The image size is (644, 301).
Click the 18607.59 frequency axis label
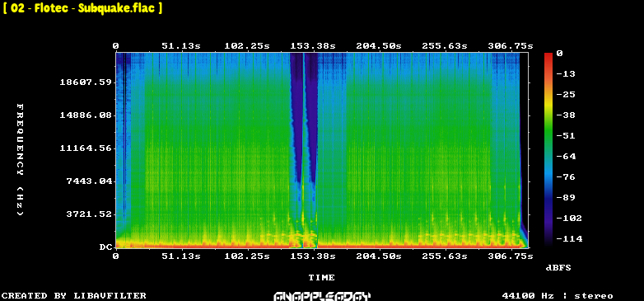tap(86, 82)
